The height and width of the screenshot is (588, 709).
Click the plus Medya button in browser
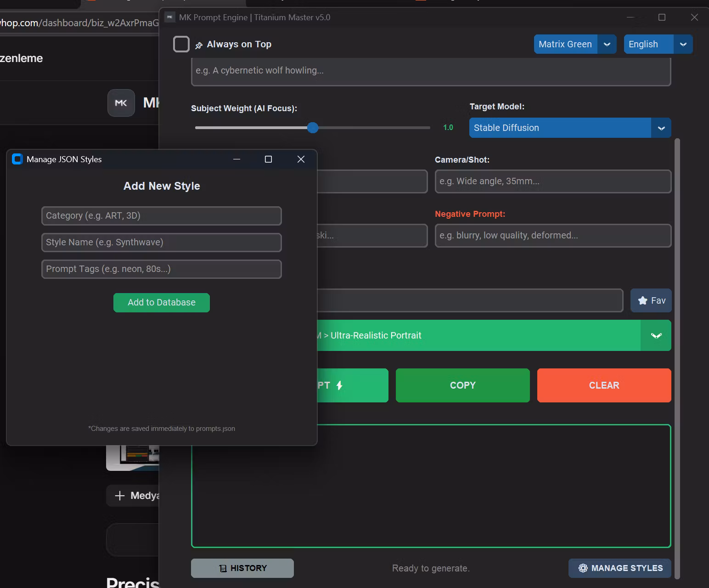tap(133, 496)
